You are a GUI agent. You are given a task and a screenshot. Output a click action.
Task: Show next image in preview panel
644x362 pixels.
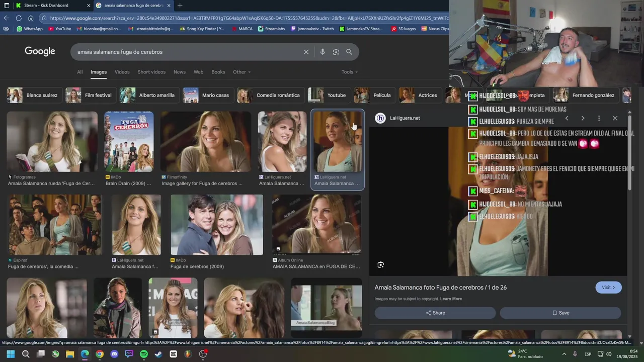click(x=583, y=118)
